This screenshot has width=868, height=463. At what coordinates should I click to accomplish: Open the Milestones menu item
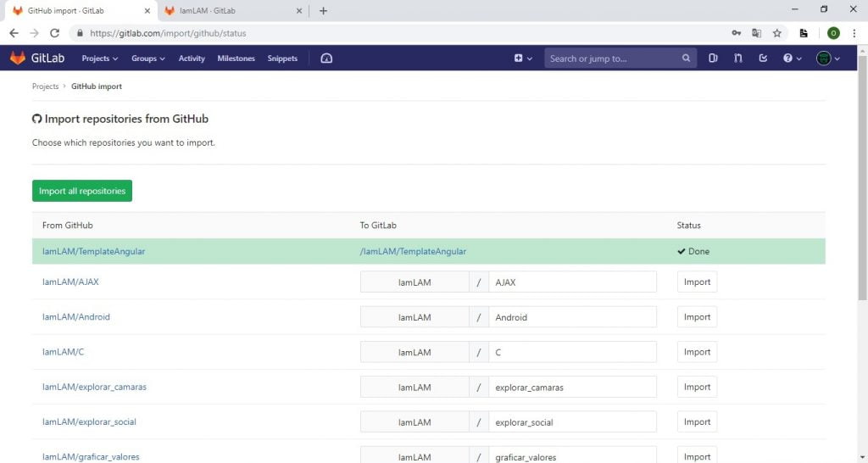(236, 59)
